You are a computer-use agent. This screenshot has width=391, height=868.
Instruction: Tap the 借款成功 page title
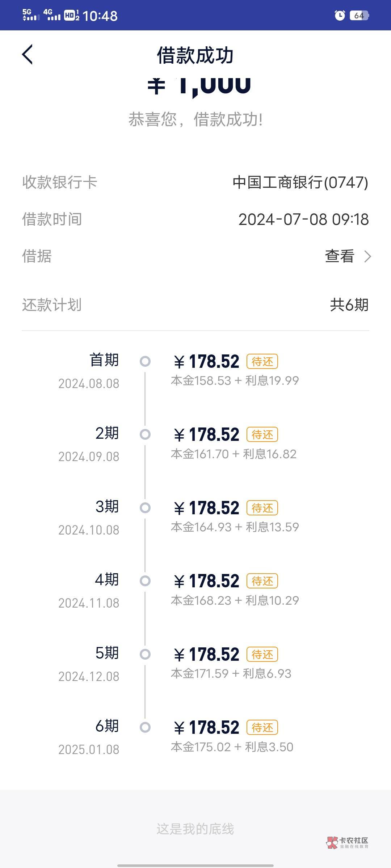tap(195, 55)
